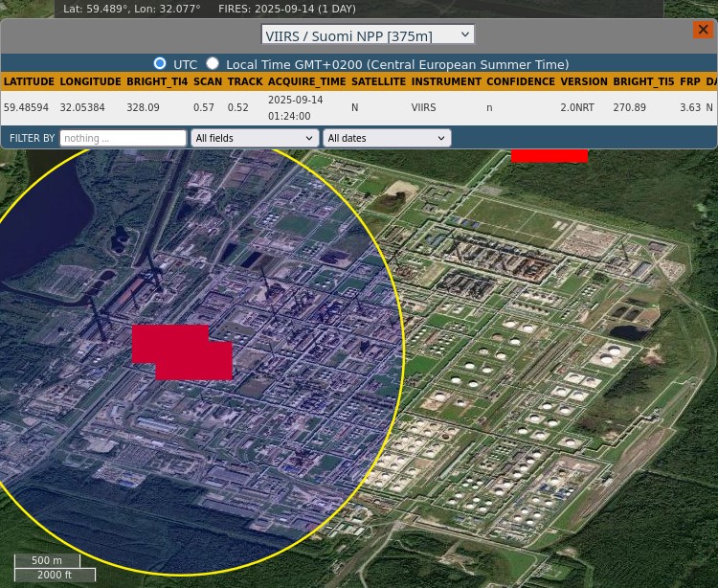The image size is (718, 588).
Task: Expand the All dates filter dropdown
Action: pos(387,139)
